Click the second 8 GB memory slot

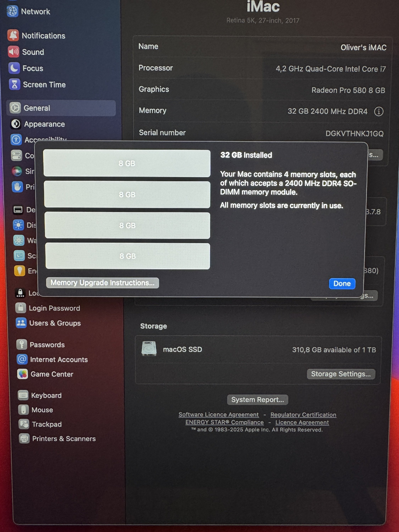click(127, 194)
